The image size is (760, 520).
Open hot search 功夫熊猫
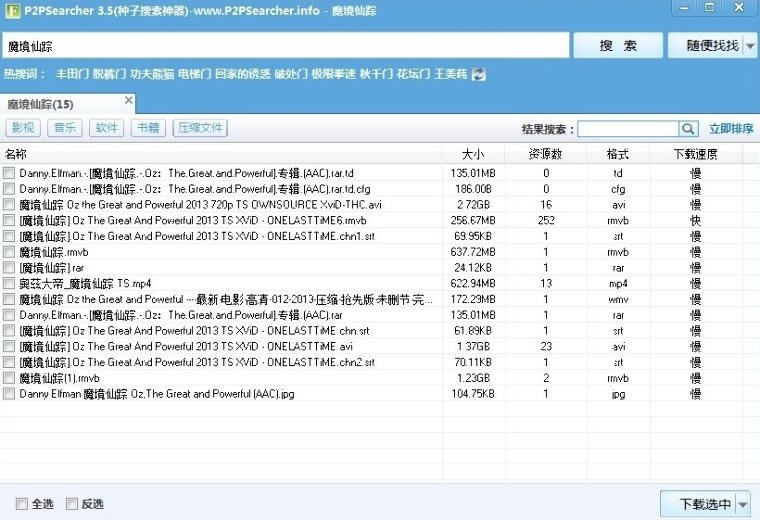tap(152, 74)
